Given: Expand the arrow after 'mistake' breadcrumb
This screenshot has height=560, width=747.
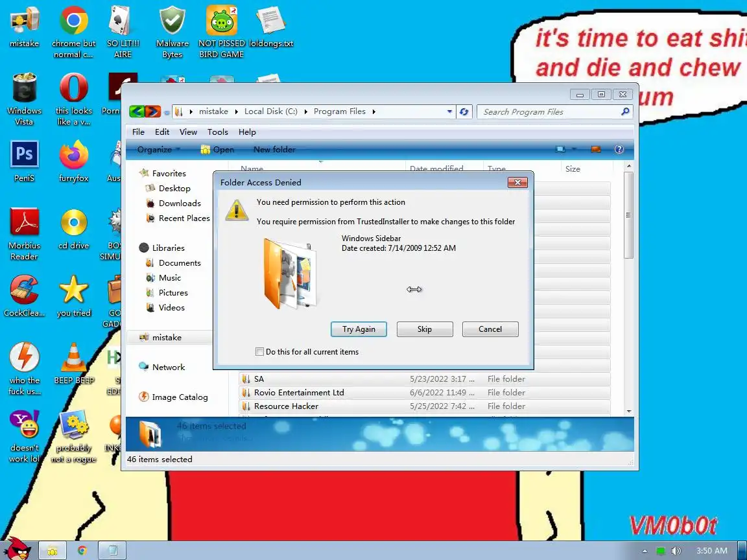Looking at the screenshot, I should pos(236,112).
